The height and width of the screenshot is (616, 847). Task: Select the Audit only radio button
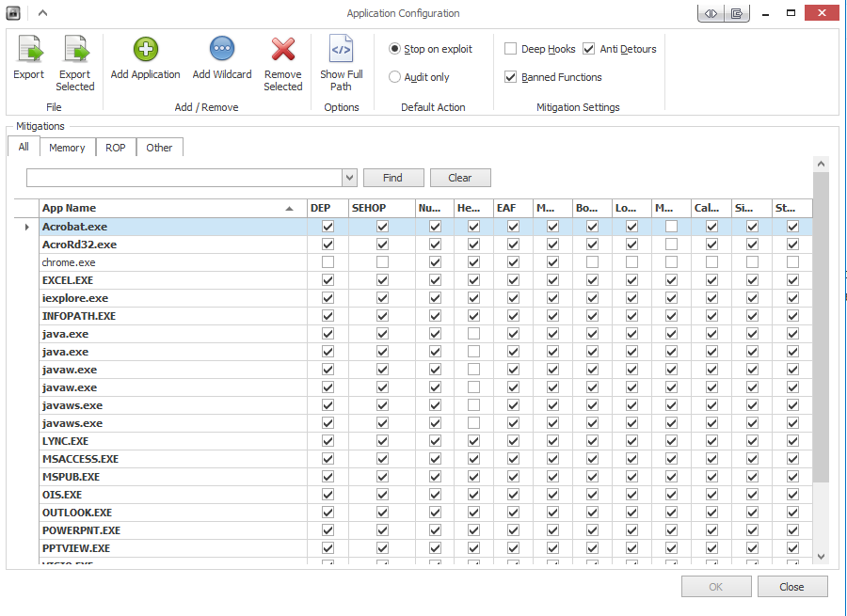coord(395,77)
